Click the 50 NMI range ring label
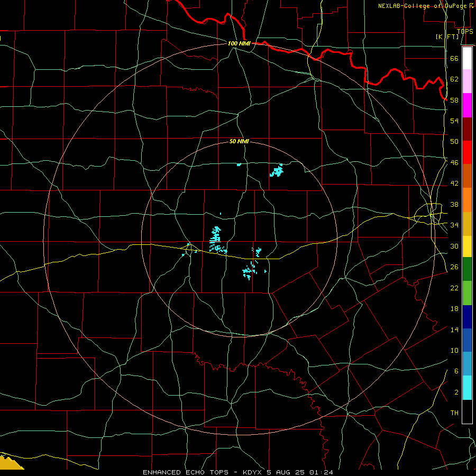Viewport: 476px width, 476px height. point(239,141)
